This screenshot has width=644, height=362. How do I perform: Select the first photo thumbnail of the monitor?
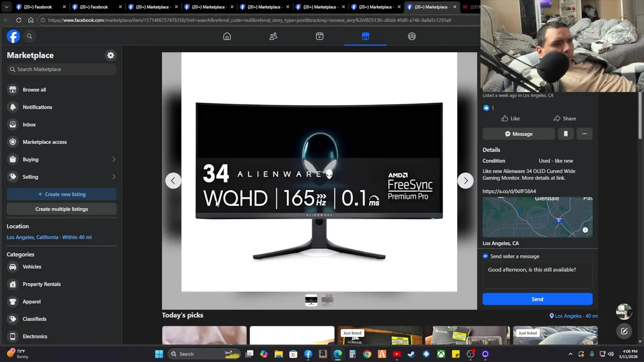[x=311, y=301]
